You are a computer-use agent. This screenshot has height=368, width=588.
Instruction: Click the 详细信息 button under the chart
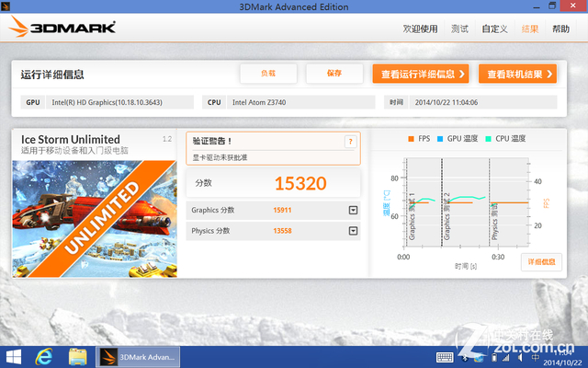(x=541, y=261)
